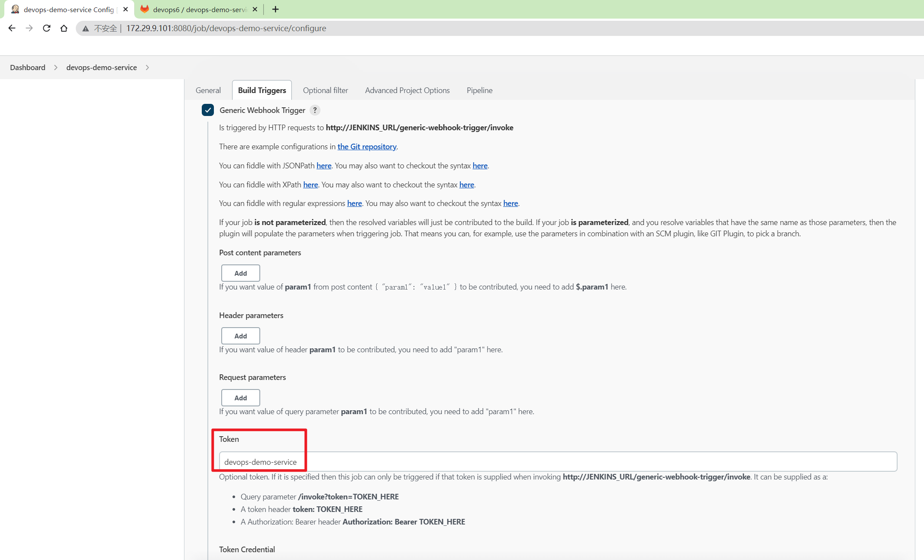This screenshot has height=560, width=924.
Task: Click the 'Token Credential' label
Action: 247,550
